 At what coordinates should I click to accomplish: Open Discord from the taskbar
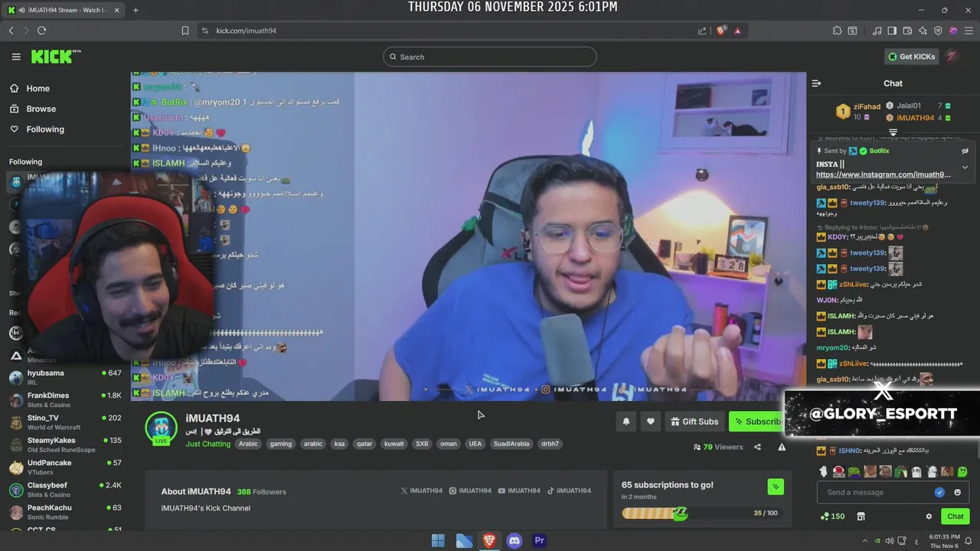tap(514, 540)
